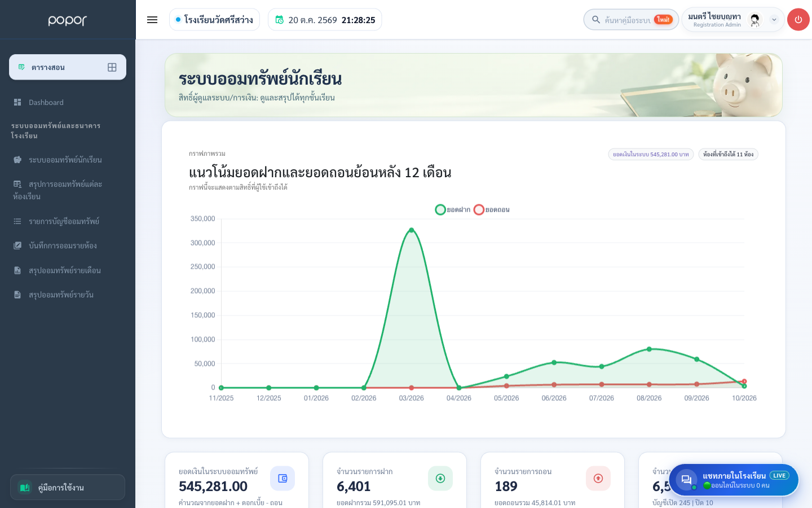812x508 pixels.
Task: Open the แชทภายในโรงเรียน live chat widget
Action: click(x=734, y=480)
